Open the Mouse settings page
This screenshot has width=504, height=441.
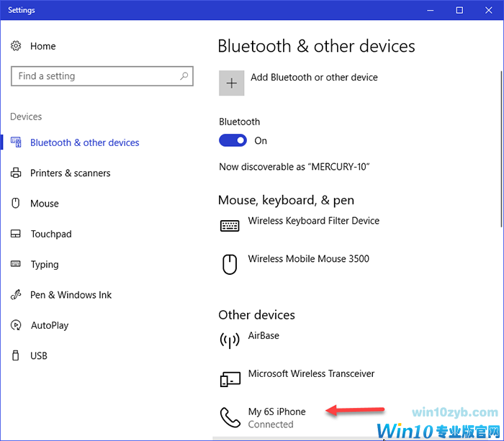[x=44, y=204]
